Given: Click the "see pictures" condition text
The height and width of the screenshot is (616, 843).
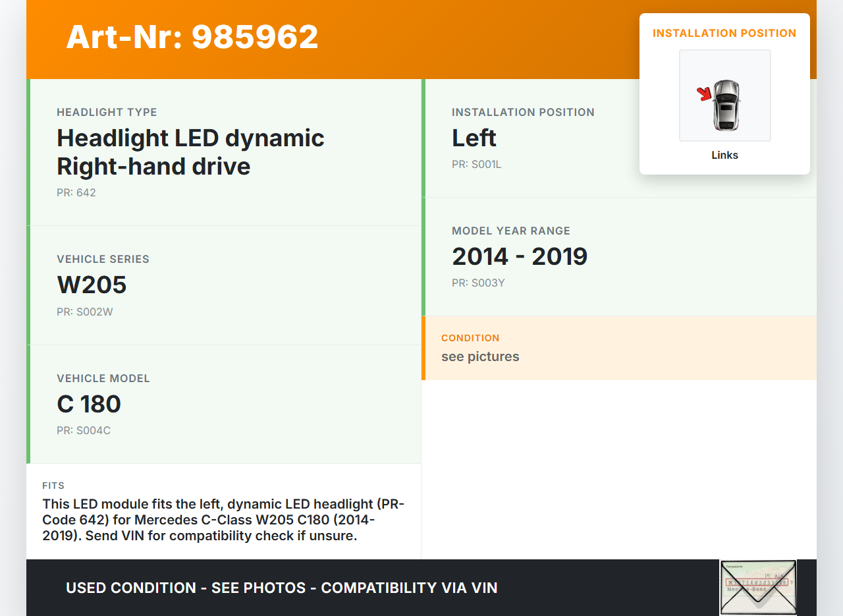Looking at the screenshot, I should coord(480,356).
